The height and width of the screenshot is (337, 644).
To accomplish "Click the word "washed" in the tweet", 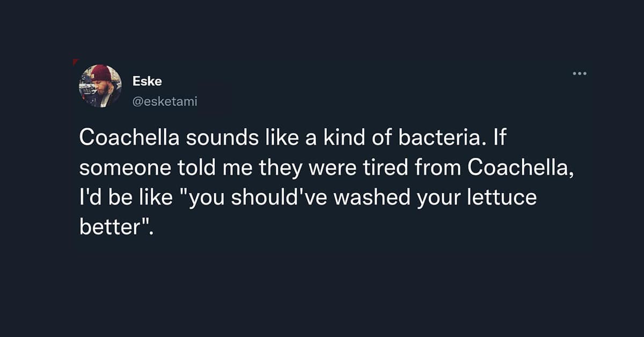I will (x=366, y=198).
